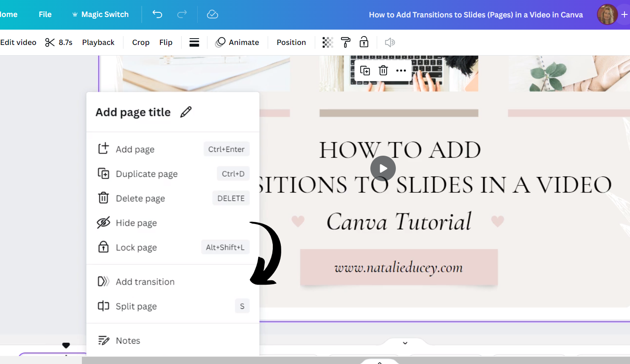This screenshot has height=364, width=630.
Task: Click the Edit video button
Action: point(18,42)
